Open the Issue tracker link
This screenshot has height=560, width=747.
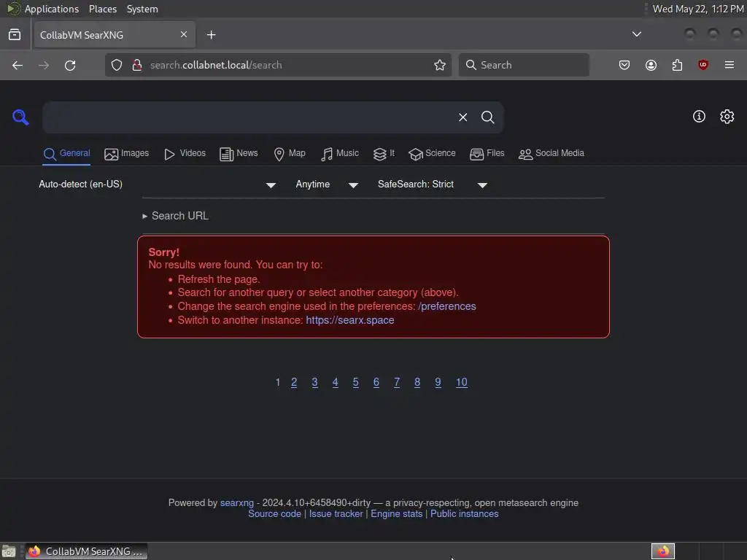tap(336, 514)
